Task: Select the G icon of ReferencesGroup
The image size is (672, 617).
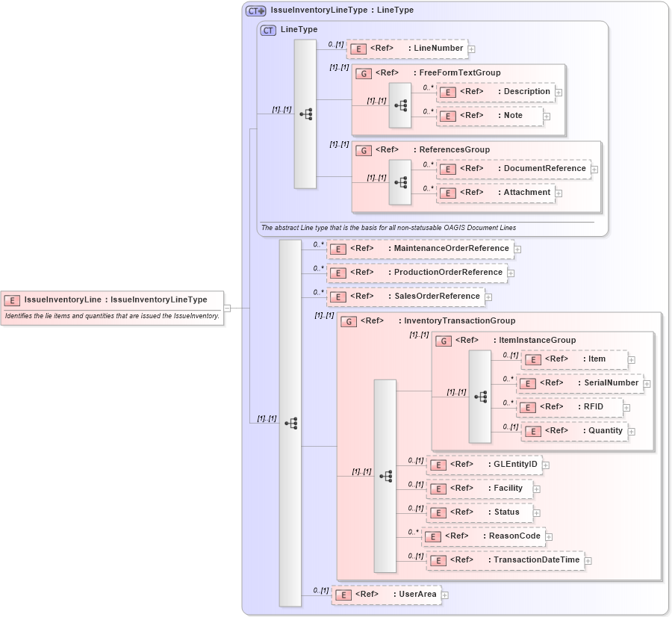Action: [364, 149]
